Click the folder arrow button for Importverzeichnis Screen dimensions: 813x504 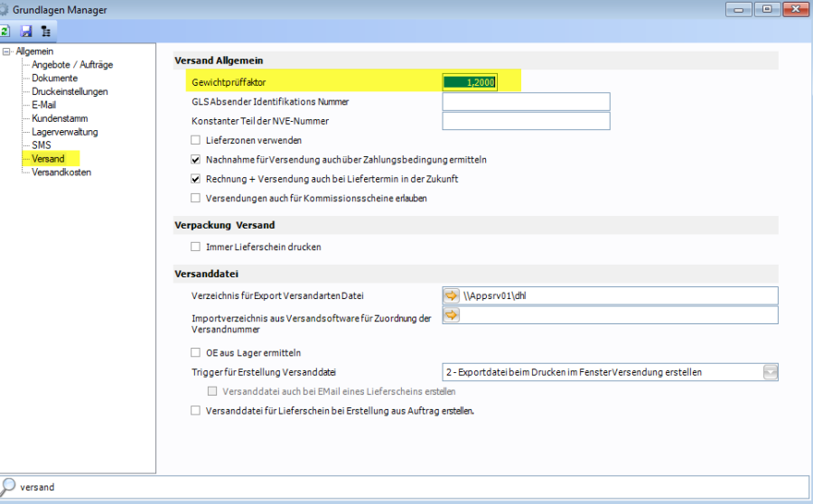point(451,314)
